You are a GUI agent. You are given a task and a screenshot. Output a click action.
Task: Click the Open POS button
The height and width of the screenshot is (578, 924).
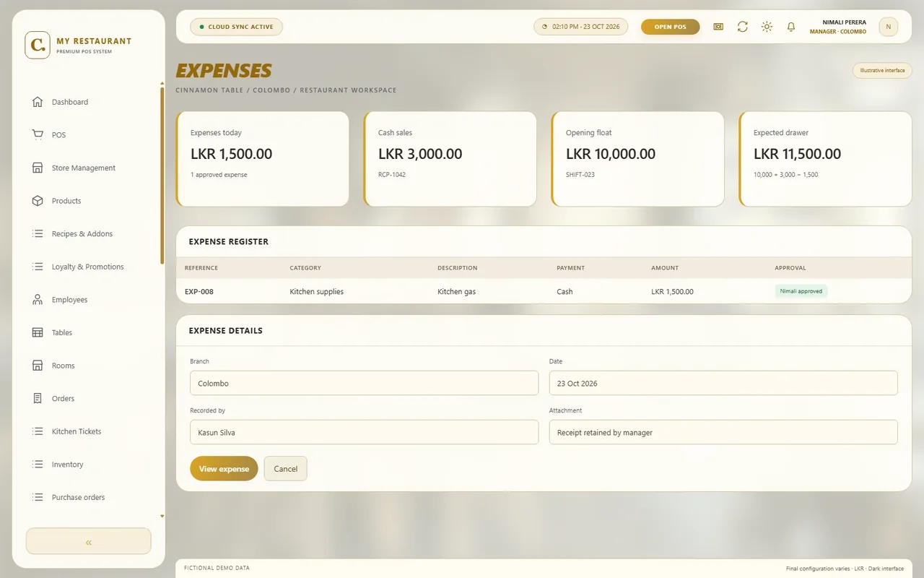point(670,27)
